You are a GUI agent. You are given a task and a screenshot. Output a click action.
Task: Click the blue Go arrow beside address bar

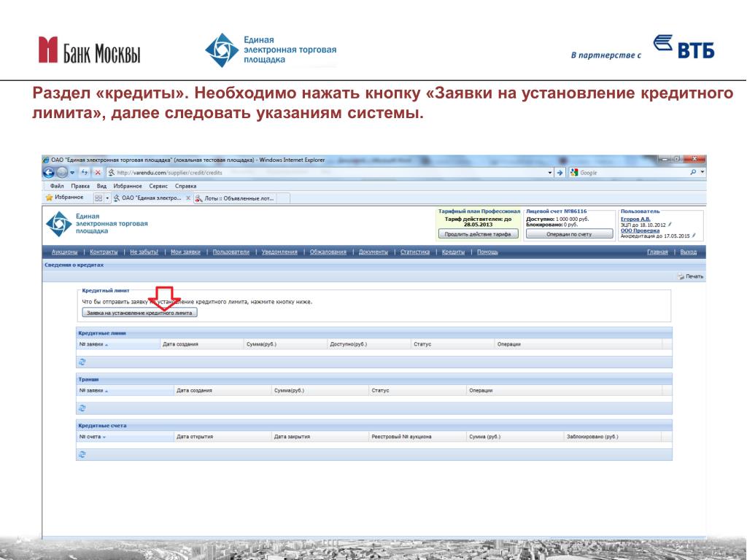pyautogui.click(x=560, y=172)
